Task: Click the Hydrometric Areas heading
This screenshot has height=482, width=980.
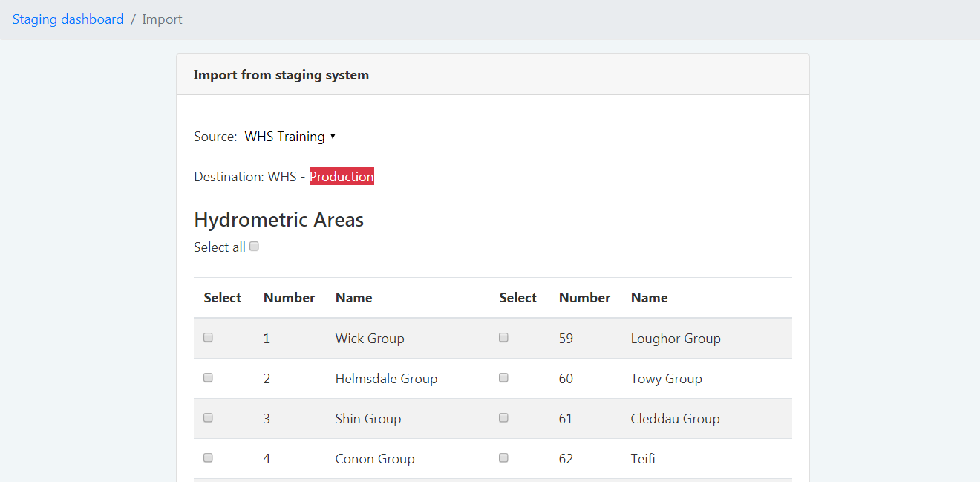Action: [x=278, y=220]
